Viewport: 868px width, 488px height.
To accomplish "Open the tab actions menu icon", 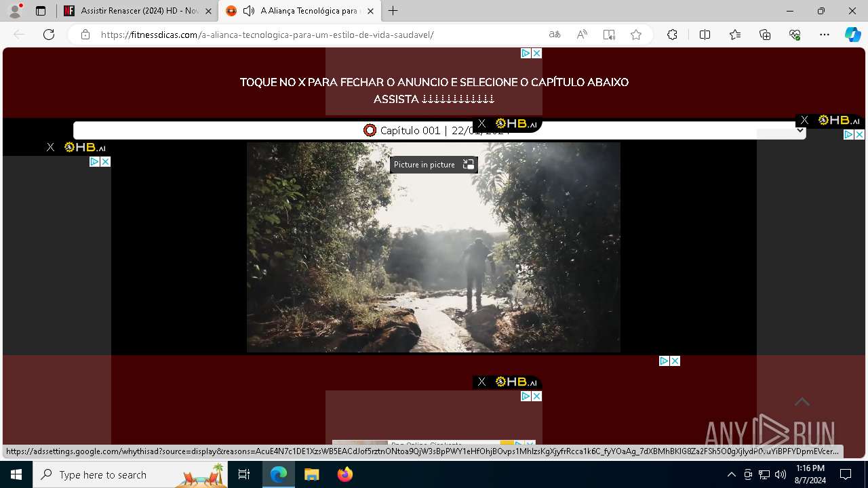I will pyautogui.click(x=41, y=11).
